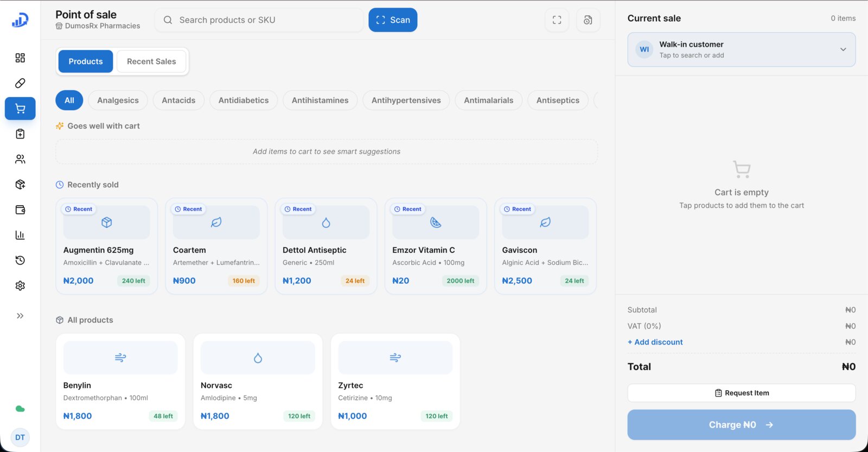Open the pill medications icon in sidebar
This screenshot has width=868, height=452.
click(x=20, y=83)
